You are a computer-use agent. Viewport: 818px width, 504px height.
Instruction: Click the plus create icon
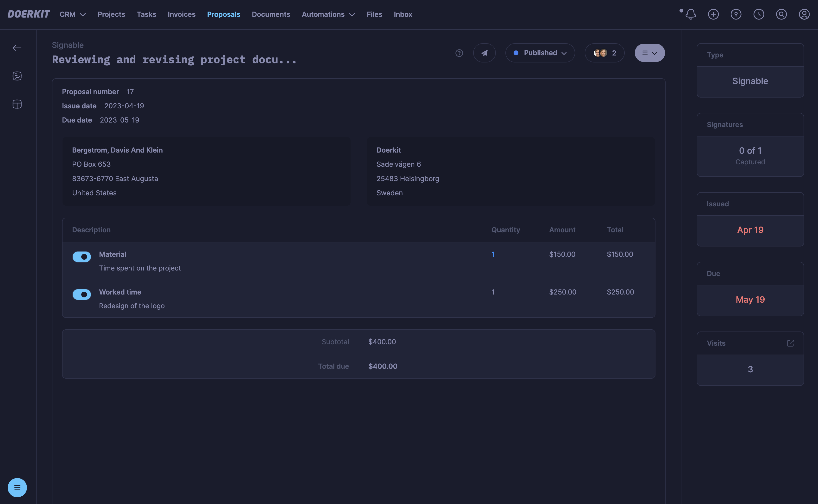click(x=713, y=14)
